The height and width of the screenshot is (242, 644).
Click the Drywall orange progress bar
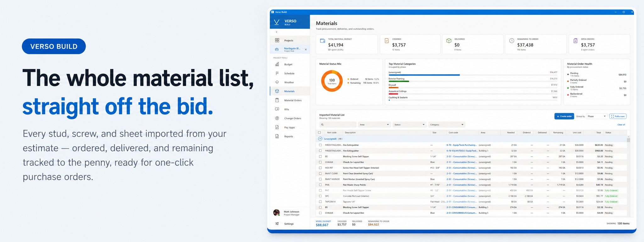(x=393, y=88)
